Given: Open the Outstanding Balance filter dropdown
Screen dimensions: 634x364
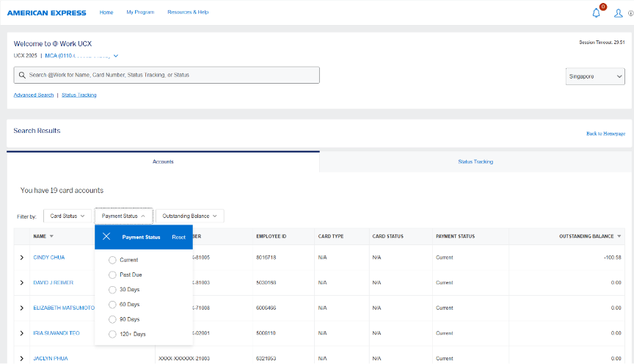Looking at the screenshot, I should click(x=189, y=216).
